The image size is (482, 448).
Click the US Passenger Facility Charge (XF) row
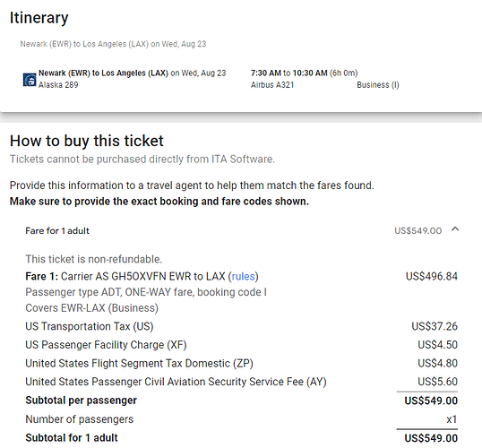[241, 345]
